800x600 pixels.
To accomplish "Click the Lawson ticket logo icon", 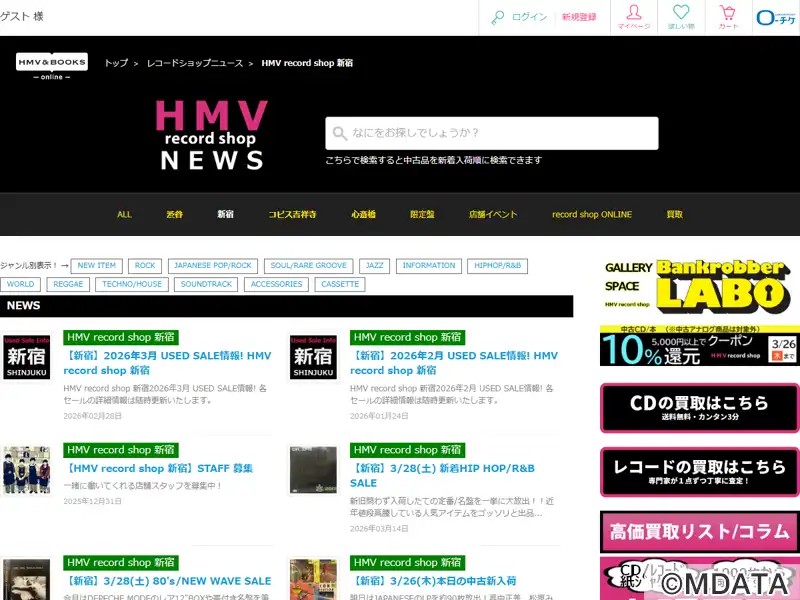I will [x=776, y=18].
